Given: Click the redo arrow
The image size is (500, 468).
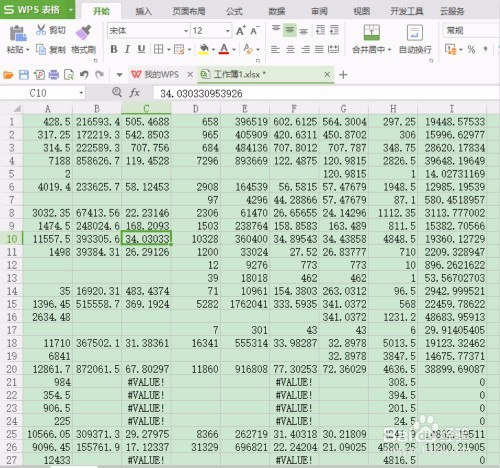Looking at the screenshot, I should pos(99,75).
